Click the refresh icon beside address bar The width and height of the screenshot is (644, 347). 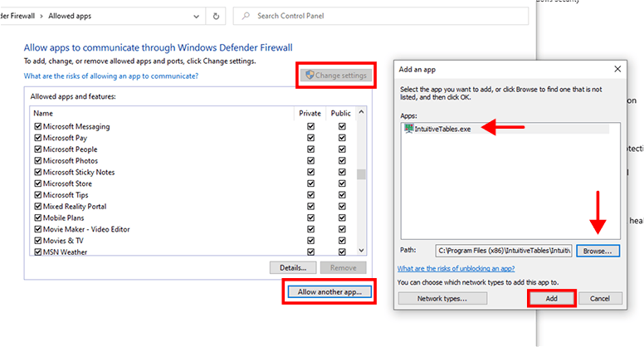click(216, 17)
